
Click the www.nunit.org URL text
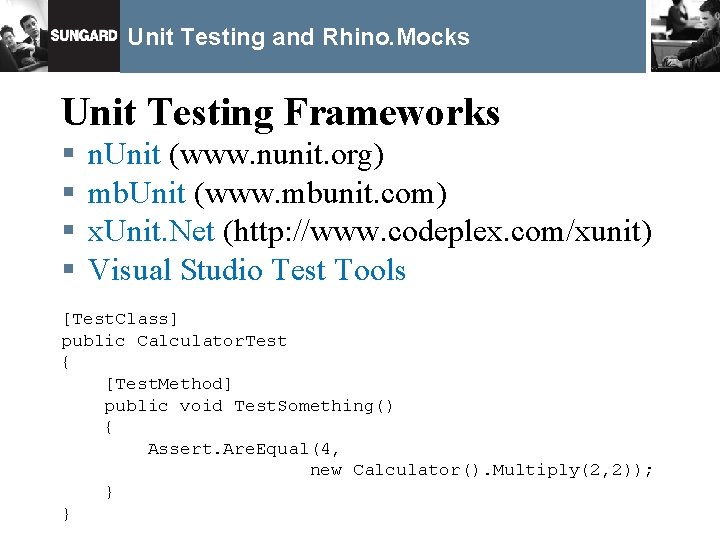[x=276, y=155]
